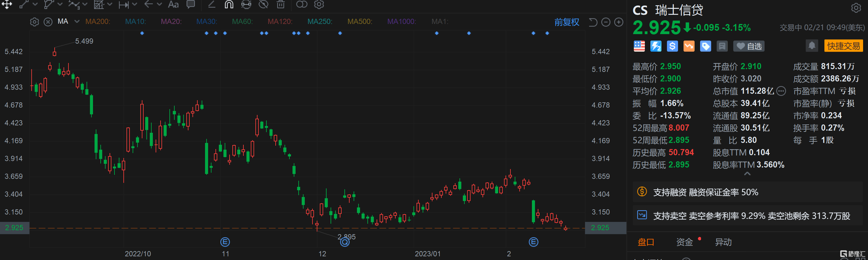The image size is (868, 260).
Task: Click the MA200 legend label
Action: tap(97, 22)
